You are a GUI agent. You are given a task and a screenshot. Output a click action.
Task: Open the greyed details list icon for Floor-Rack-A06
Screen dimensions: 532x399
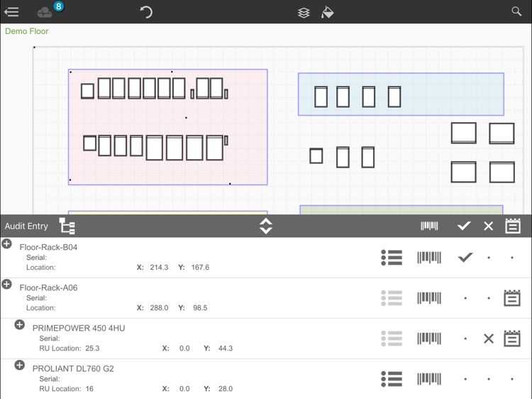[392, 297]
